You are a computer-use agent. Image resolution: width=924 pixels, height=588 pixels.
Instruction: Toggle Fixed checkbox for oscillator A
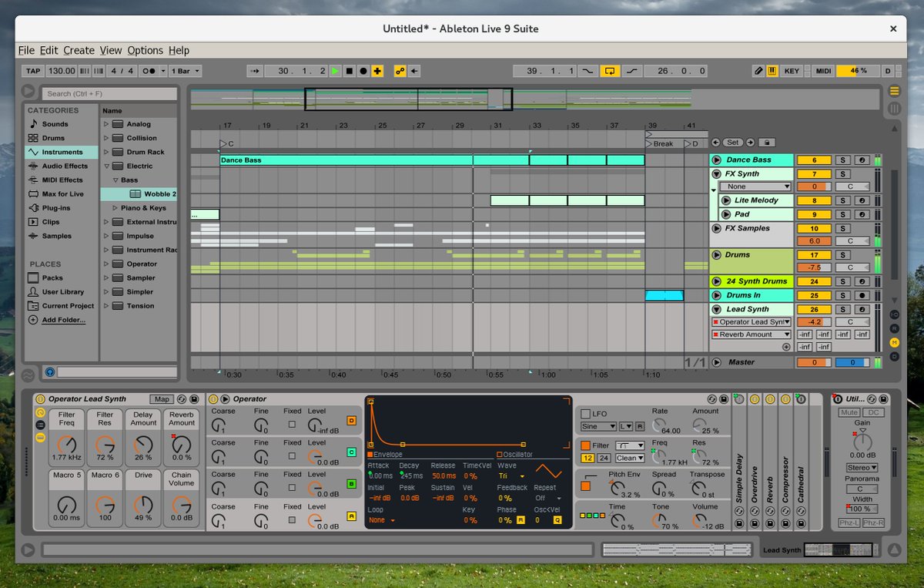pos(291,519)
